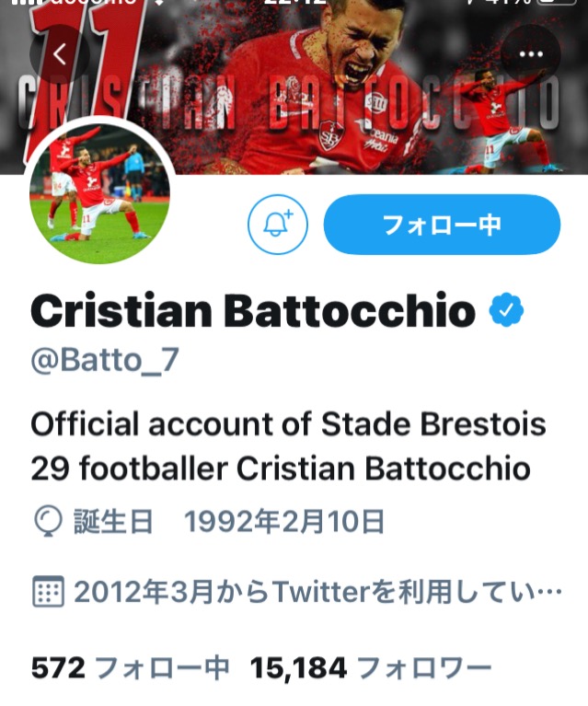Click the 1992年2月10日 birthday text
Viewport: 588px width, 706px height.
coord(284,521)
